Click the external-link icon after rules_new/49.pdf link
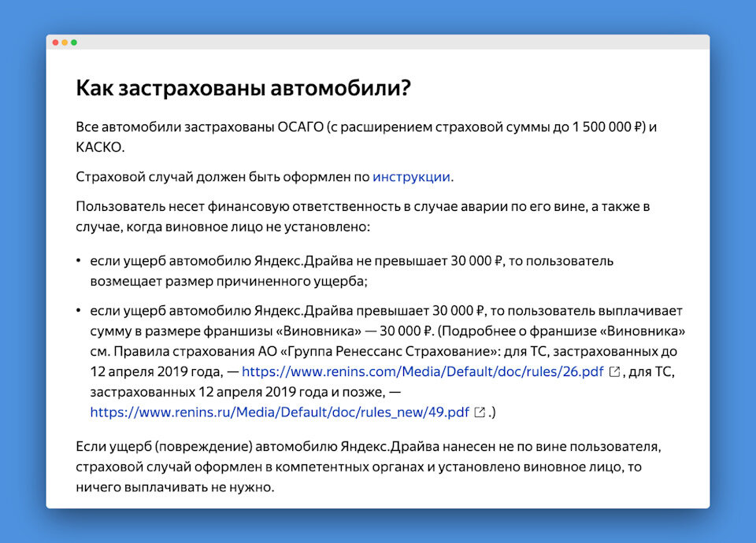 tap(480, 412)
